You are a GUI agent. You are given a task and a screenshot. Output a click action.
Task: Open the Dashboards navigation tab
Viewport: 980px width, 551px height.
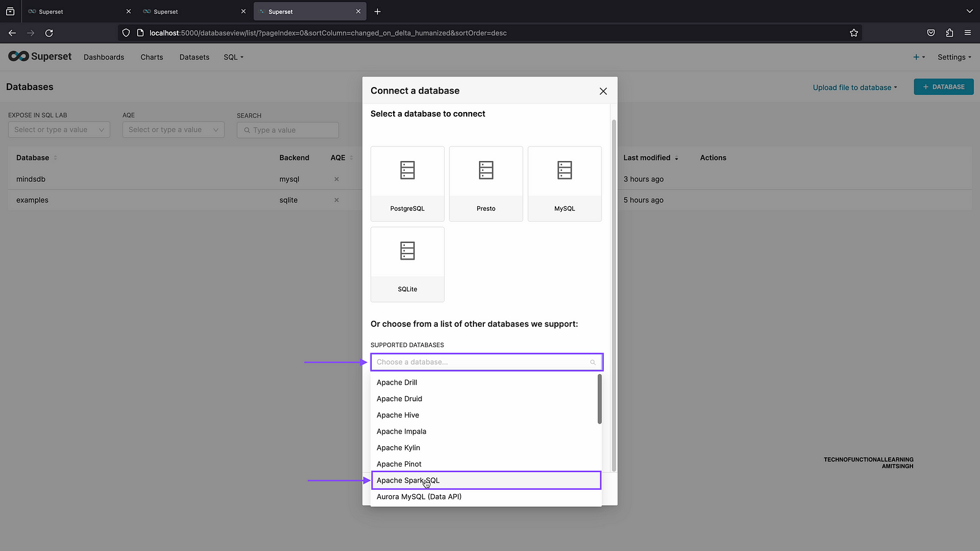104,57
